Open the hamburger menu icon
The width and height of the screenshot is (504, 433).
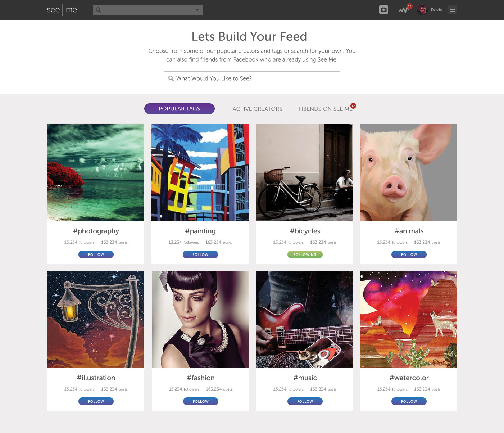pyautogui.click(x=453, y=10)
